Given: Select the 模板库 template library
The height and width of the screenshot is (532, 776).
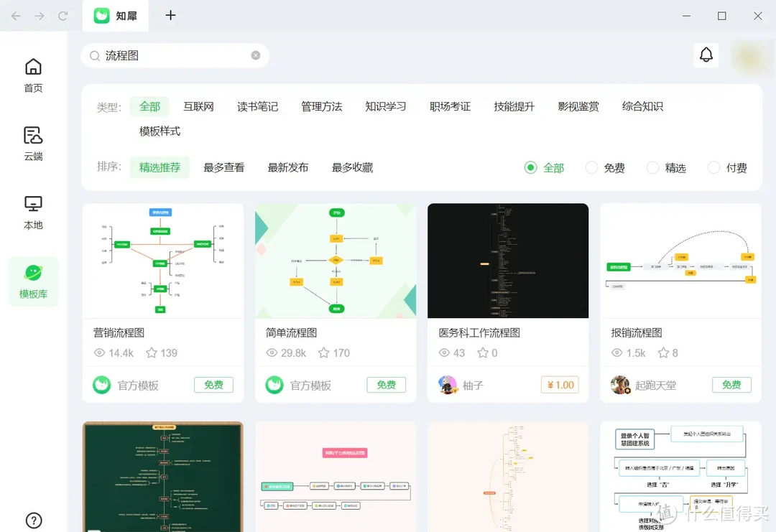Looking at the screenshot, I should (x=33, y=282).
